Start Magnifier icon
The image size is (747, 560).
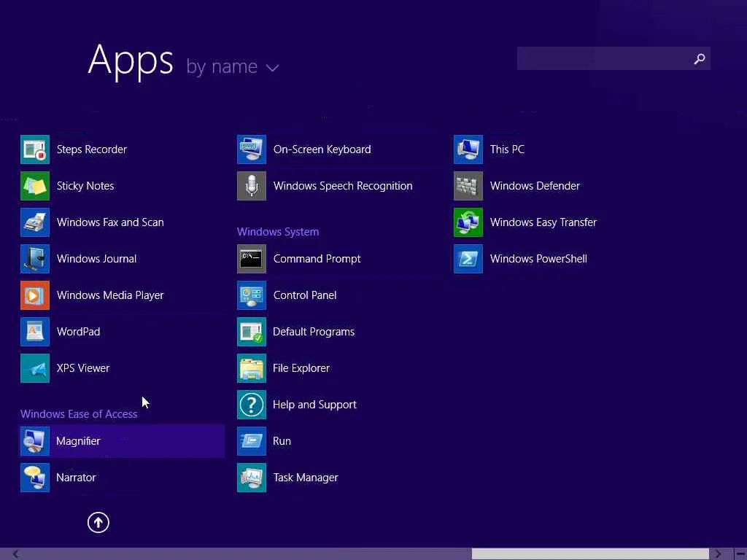pyautogui.click(x=35, y=441)
